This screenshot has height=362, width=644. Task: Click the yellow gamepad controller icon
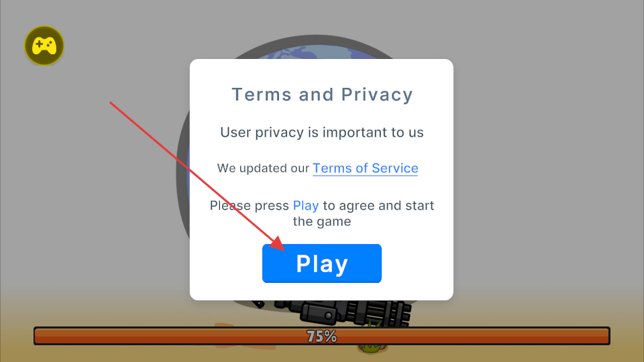(x=44, y=46)
